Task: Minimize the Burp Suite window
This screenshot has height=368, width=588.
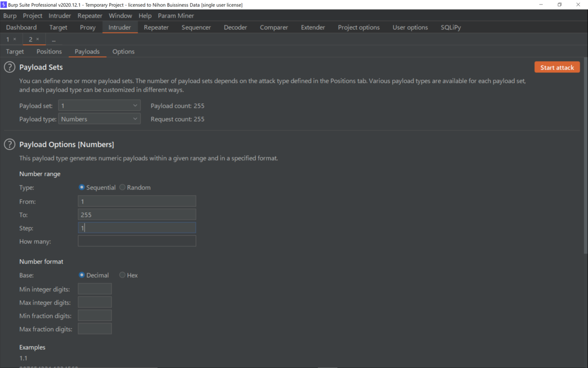Action: click(x=541, y=4)
